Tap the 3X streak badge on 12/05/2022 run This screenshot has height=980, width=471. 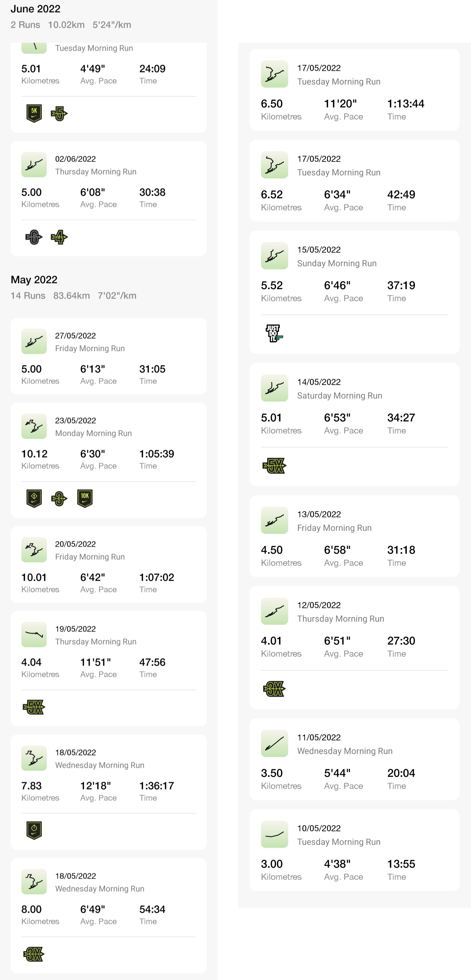point(274,689)
